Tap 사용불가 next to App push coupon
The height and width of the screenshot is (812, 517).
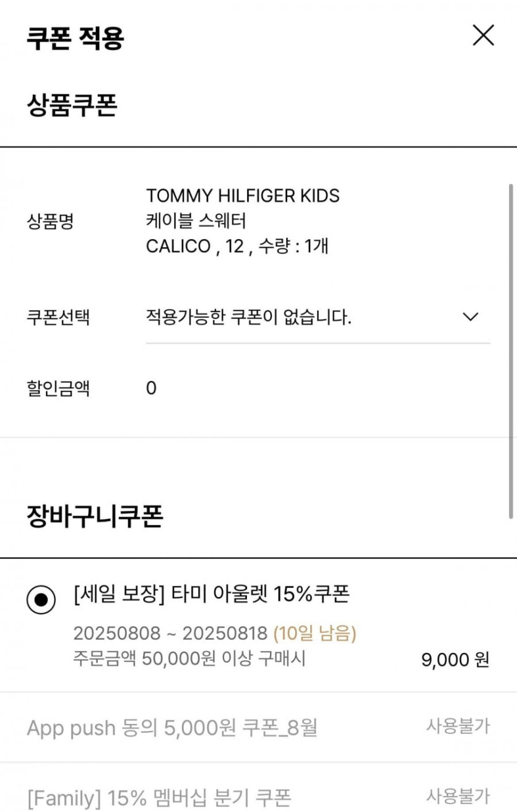click(458, 727)
